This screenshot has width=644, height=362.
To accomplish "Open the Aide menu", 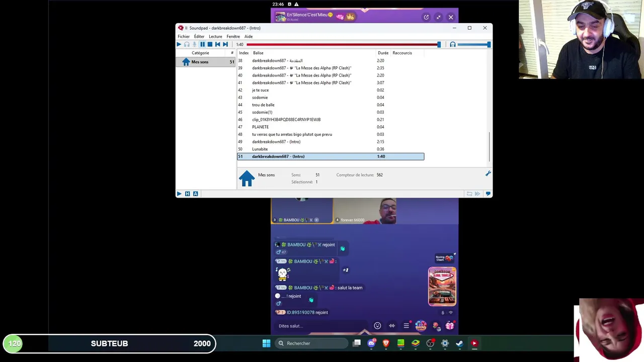I will coord(249,37).
